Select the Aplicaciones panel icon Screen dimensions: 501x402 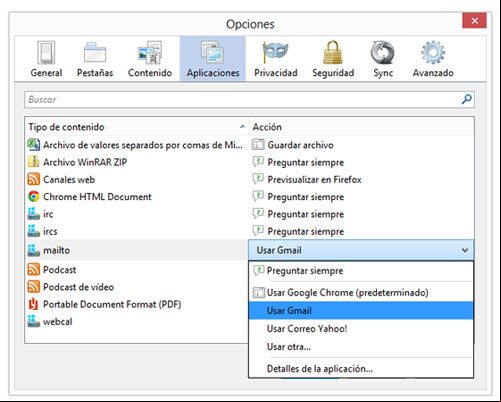click(213, 53)
